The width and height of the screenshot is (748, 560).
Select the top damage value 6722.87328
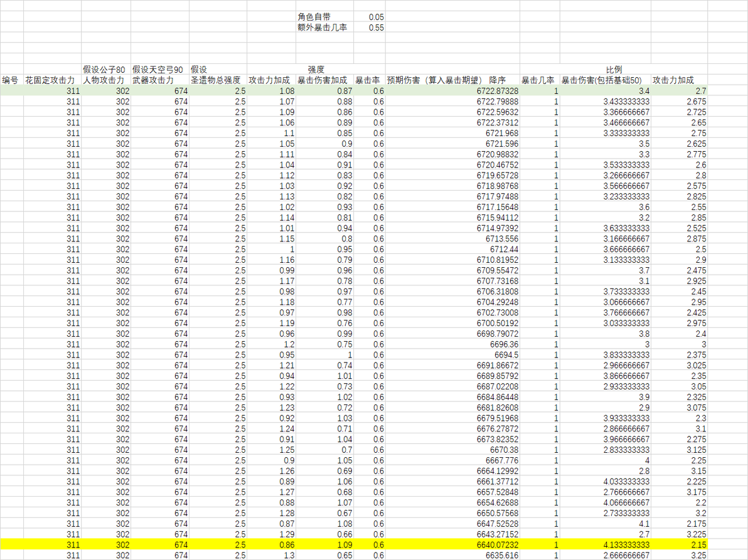(452, 91)
